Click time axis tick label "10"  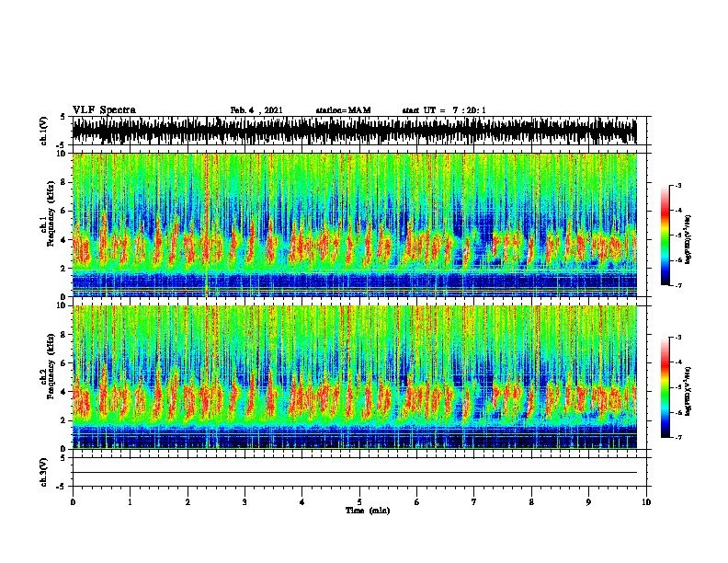(646, 502)
